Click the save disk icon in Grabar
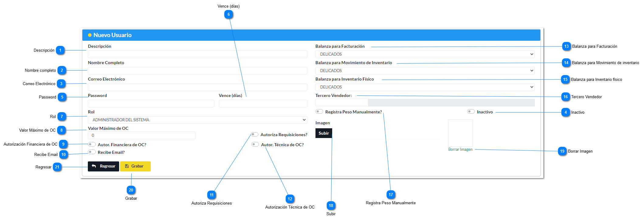The height and width of the screenshot is (221, 644). pyautogui.click(x=127, y=166)
